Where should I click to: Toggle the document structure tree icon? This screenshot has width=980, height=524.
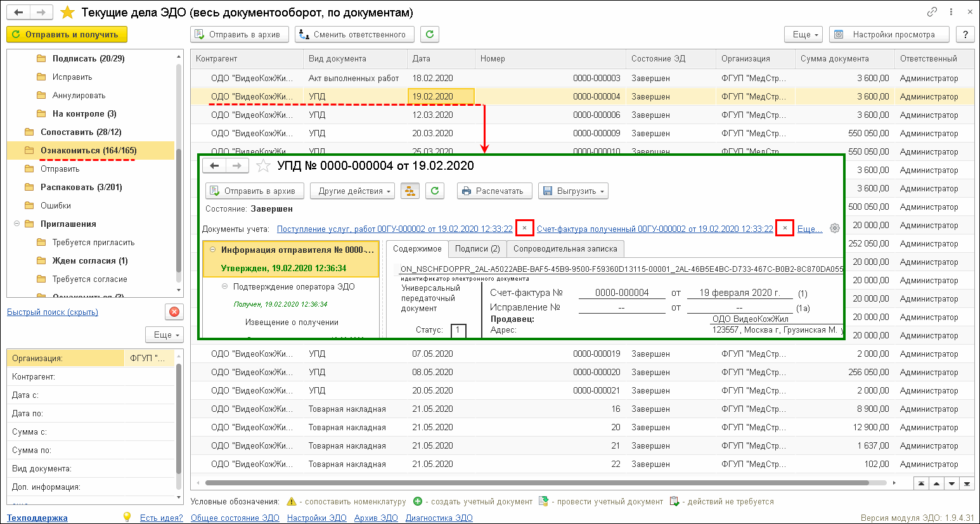[410, 191]
